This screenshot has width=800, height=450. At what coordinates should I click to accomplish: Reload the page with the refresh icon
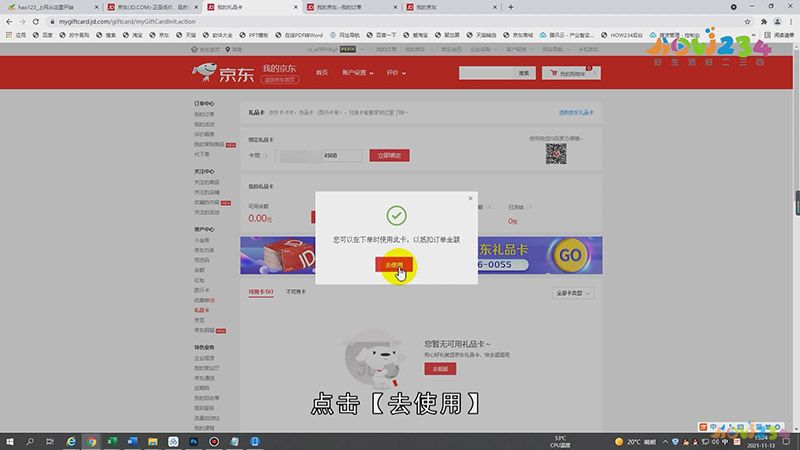click(x=36, y=21)
